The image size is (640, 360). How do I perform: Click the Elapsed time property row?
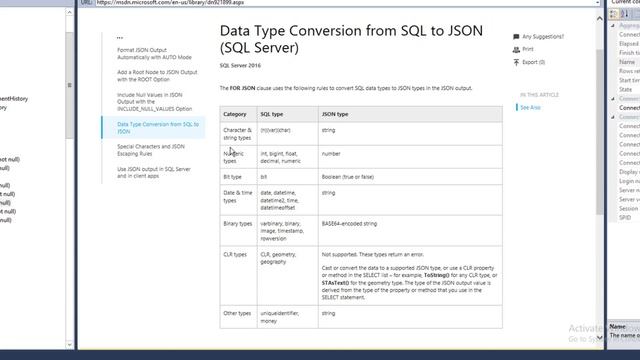[x=629, y=44]
